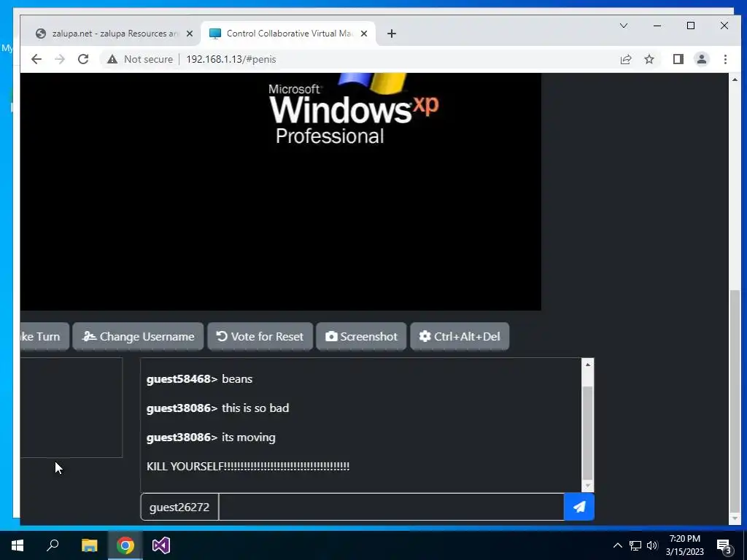Switch to the zalupa.net tab
747x560 pixels.
[x=115, y=34]
